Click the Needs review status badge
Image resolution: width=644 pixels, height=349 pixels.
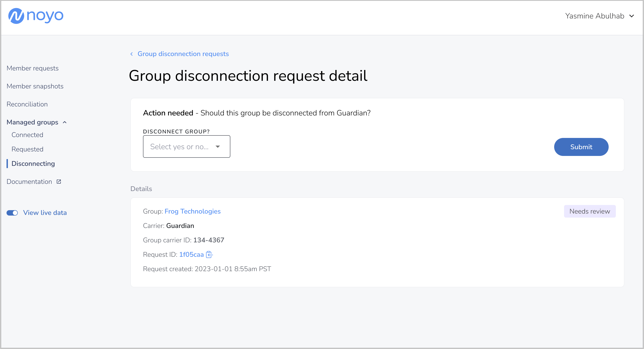pos(590,211)
